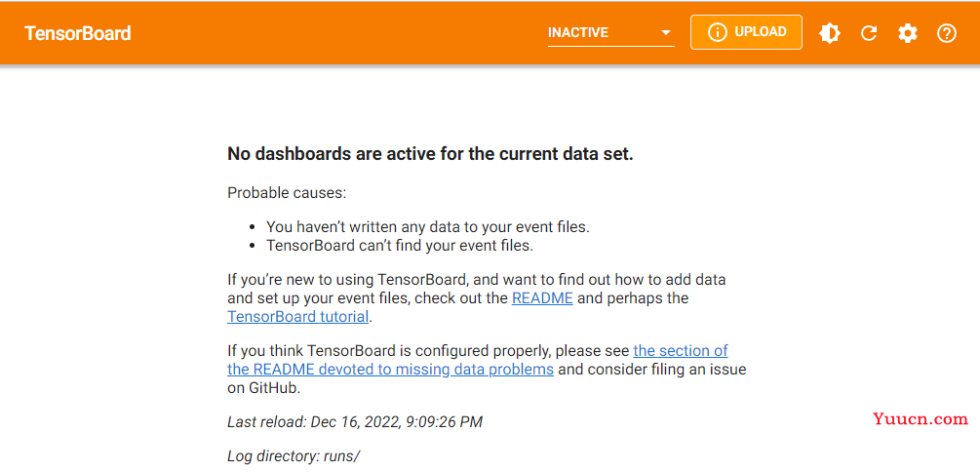Image resolution: width=980 pixels, height=472 pixels.
Task: Open the README link
Action: coord(542,298)
